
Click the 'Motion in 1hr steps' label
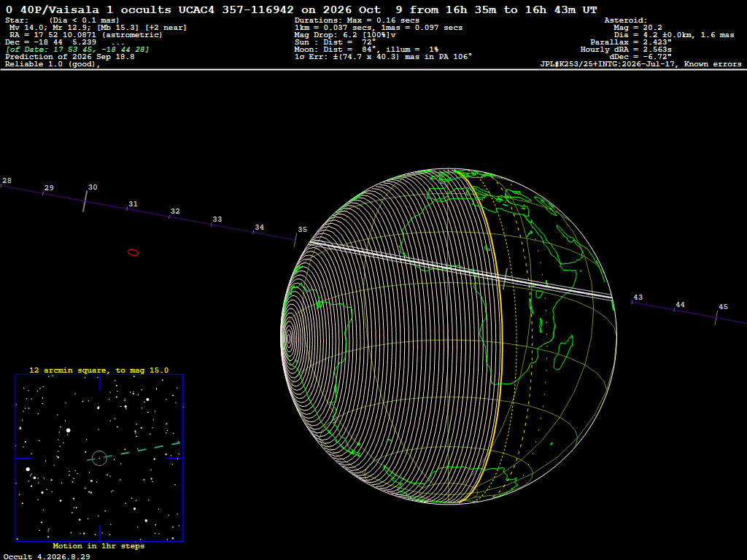tap(98, 545)
